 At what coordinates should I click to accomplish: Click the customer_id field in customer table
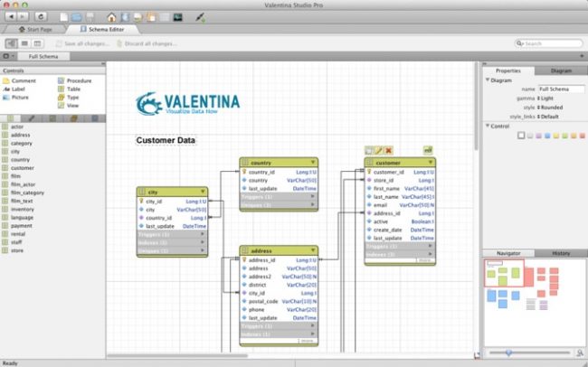[x=400, y=172]
